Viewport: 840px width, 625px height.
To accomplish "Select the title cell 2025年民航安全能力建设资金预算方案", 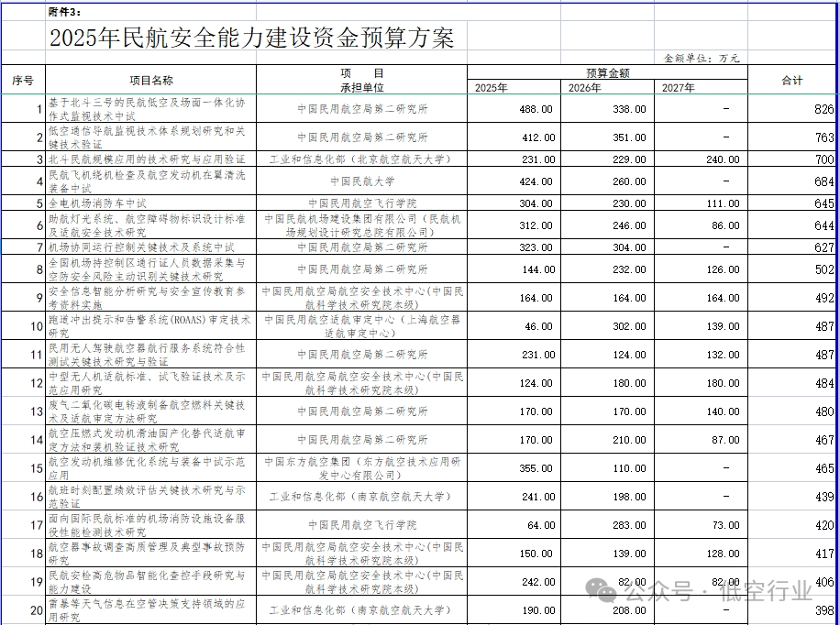I will tap(252, 38).
